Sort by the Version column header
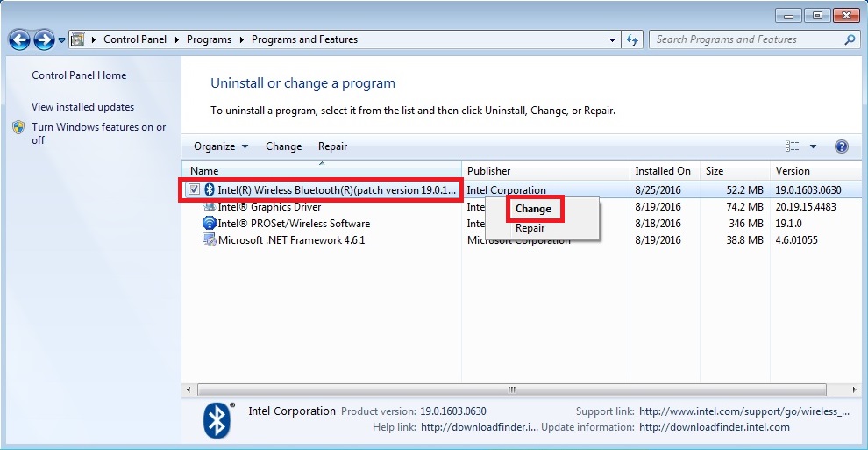Image resolution: width=868 pixels, height=450 pixels. coord(816,170)
